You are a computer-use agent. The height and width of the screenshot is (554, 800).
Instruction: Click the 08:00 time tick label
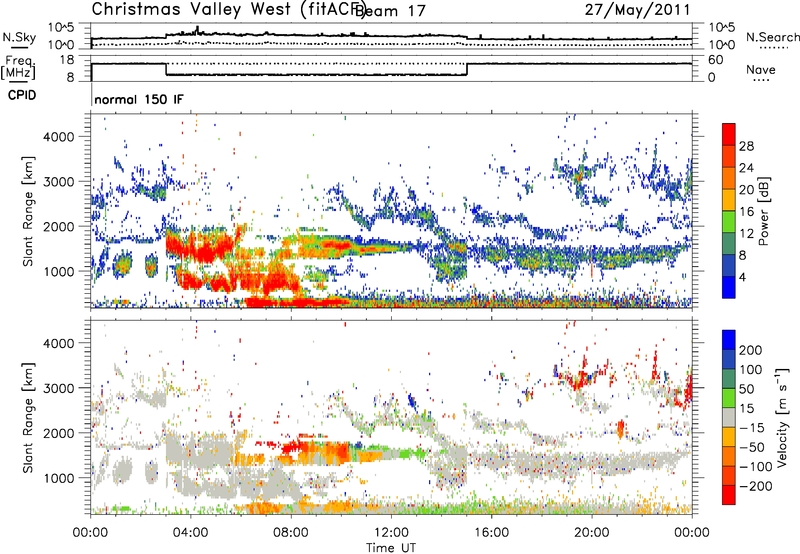tap(291, 533)
